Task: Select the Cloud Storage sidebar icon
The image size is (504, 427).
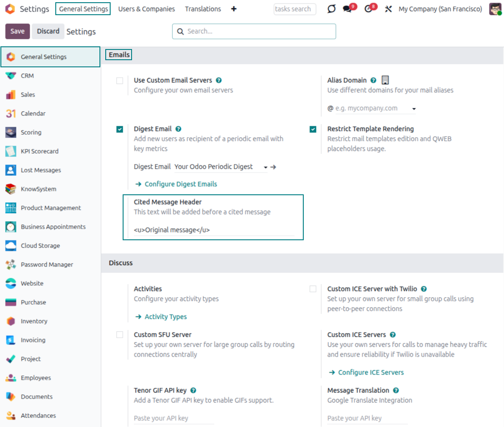Action: pos(10,246)
